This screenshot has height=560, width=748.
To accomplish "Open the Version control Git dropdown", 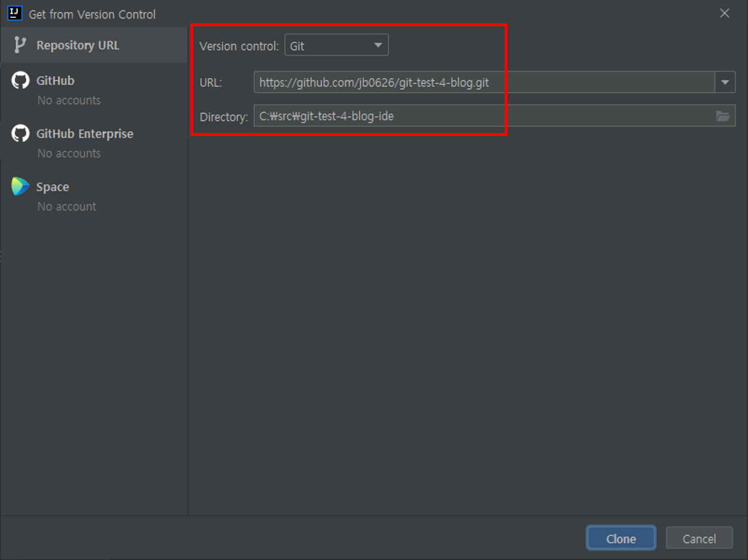I will pyautogui.click(x=336, y=45).
